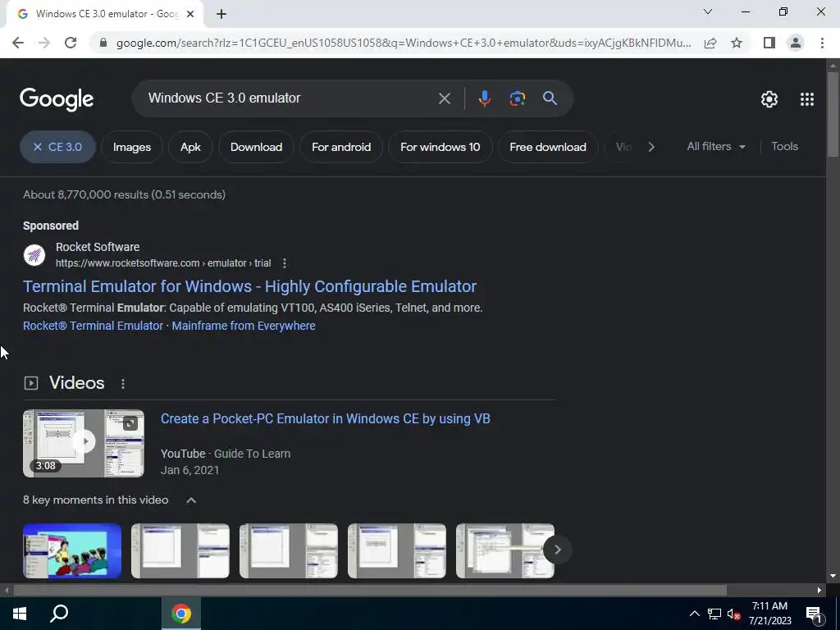
Task: Play the 3:08 video thumbnail
Action: point(84,443)
